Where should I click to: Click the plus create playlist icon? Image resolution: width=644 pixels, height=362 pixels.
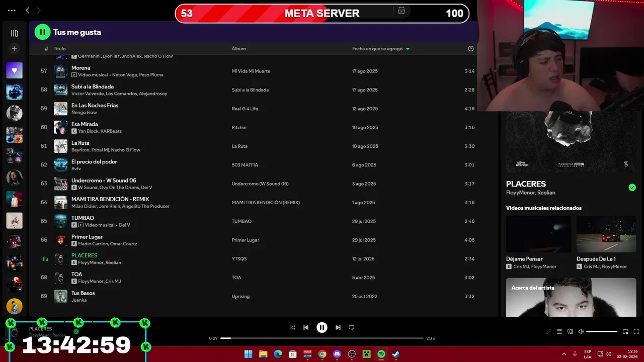coord(14,49)
